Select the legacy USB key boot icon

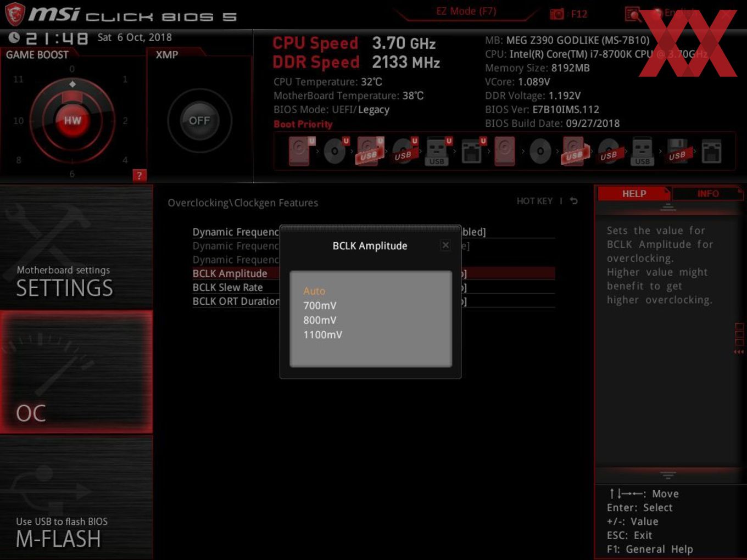pyautogui.click(x=642, y=151)
